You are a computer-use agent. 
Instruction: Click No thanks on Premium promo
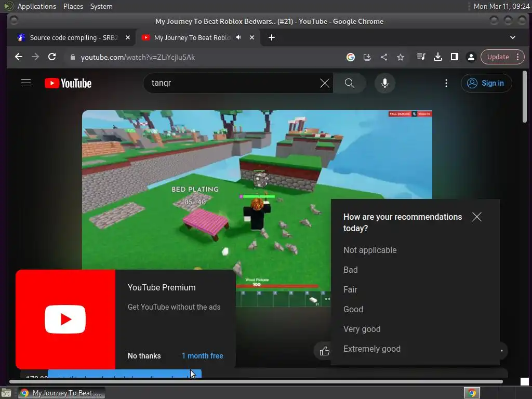(x=144, y=355)
